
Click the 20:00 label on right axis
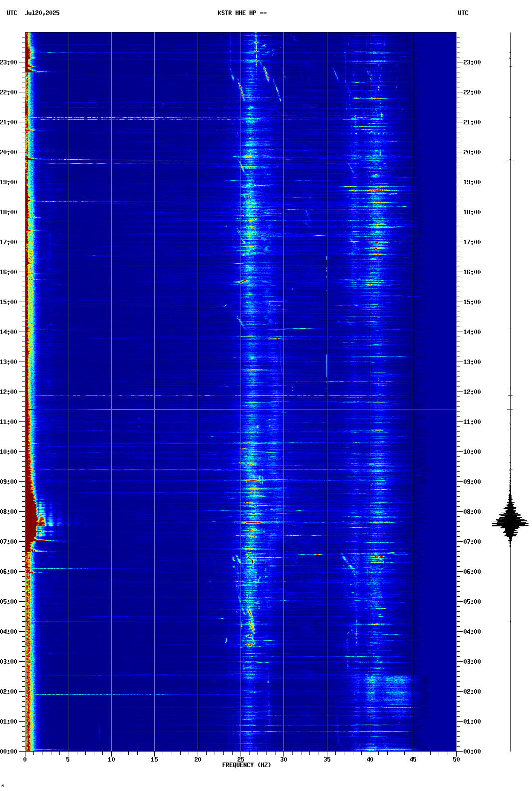472,152
